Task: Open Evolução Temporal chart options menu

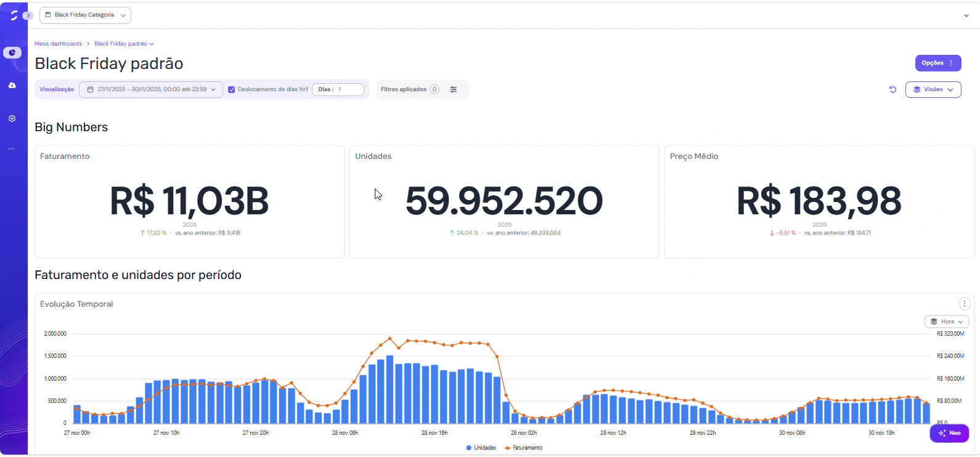Action: click(x=965, y=304)
